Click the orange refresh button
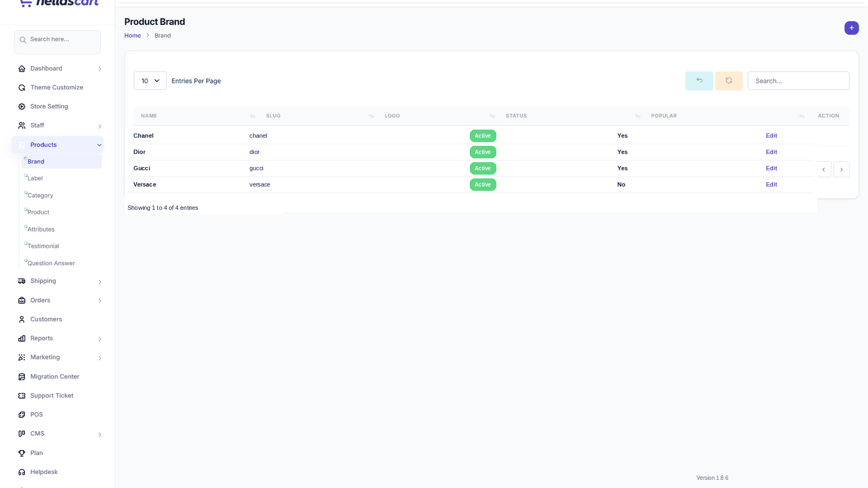 (729, 81)
